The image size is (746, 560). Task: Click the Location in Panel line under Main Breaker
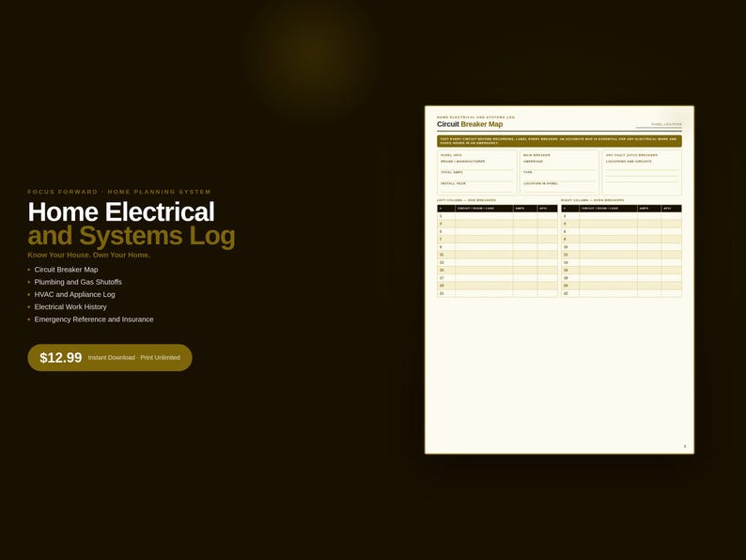[559, 186]
